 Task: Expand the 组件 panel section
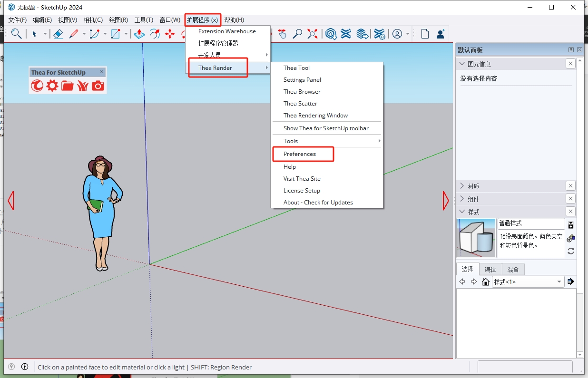click(473, 199)
